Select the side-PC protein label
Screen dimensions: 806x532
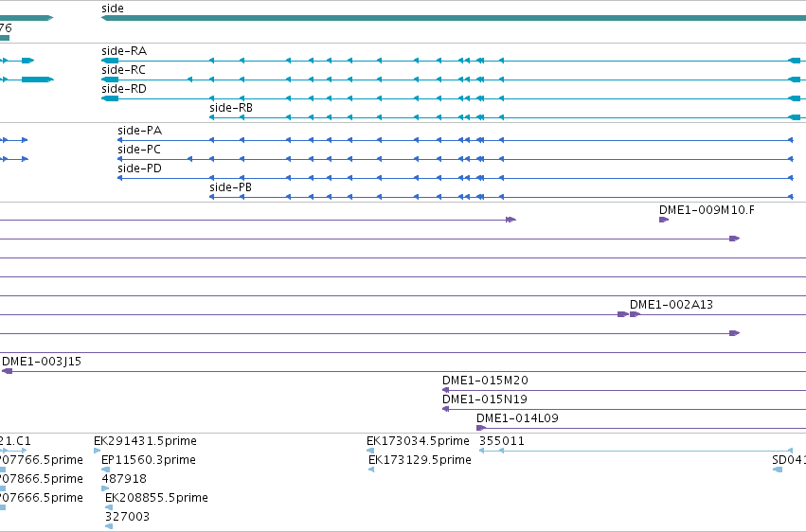[x=139, y=150]
